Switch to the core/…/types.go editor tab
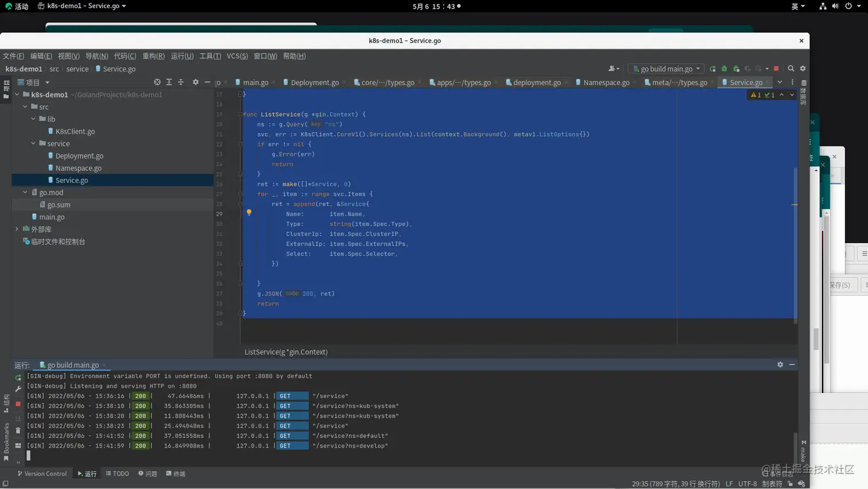This screenshot has width=868, height=489. 387,82
